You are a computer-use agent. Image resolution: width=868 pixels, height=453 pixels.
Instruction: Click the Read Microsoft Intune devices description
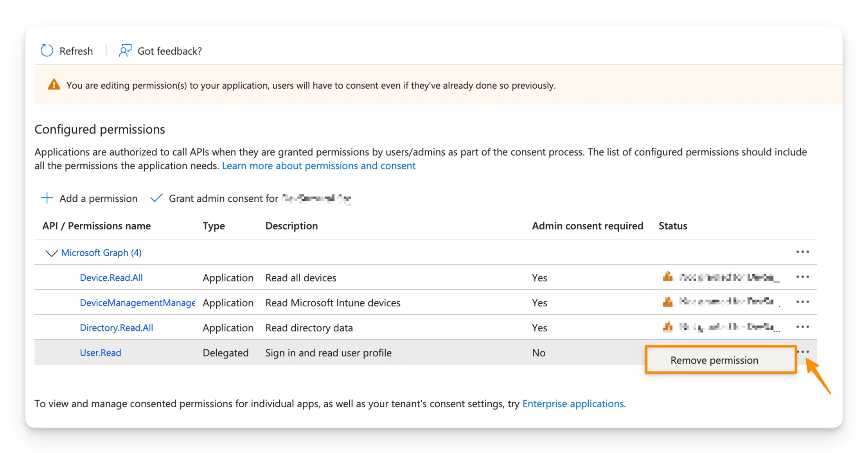[x=333, y=303]
